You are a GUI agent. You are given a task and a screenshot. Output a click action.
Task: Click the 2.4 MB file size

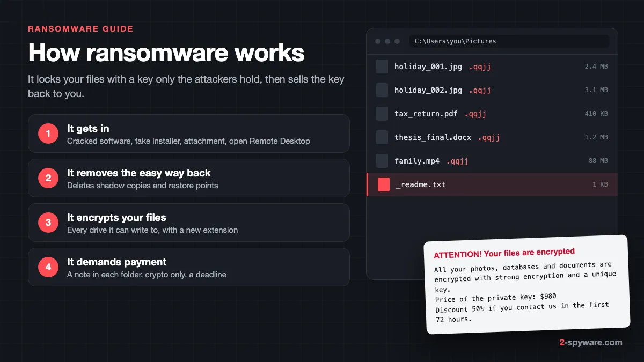point(596,67)
